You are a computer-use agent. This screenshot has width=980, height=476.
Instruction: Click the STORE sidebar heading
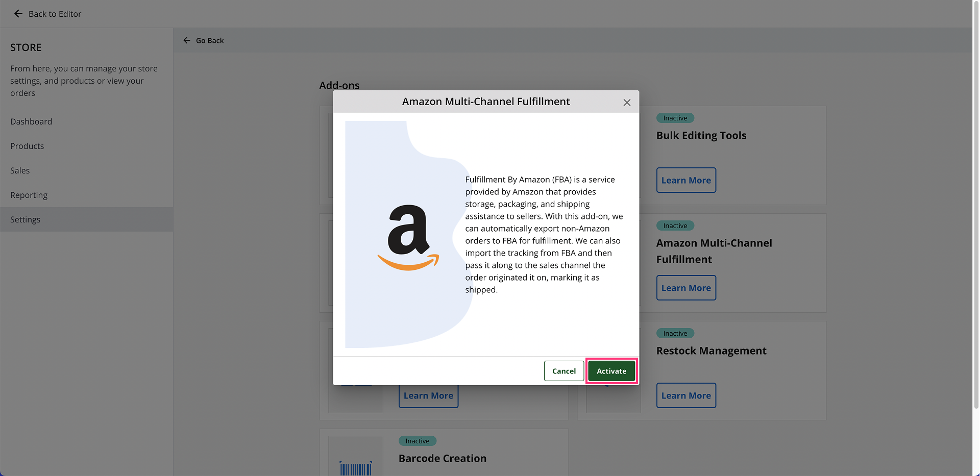coord(26,47)
